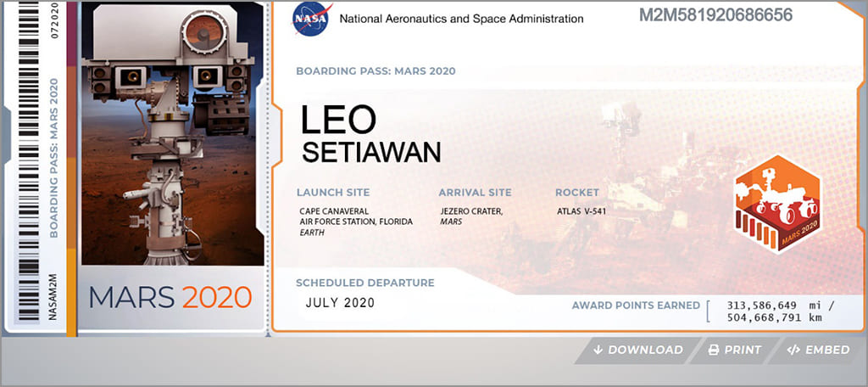Click the Boarding Pass: Mars 2020 heading
The width and height of the screenshot is (868, 387).
click(x=376, y=71)
